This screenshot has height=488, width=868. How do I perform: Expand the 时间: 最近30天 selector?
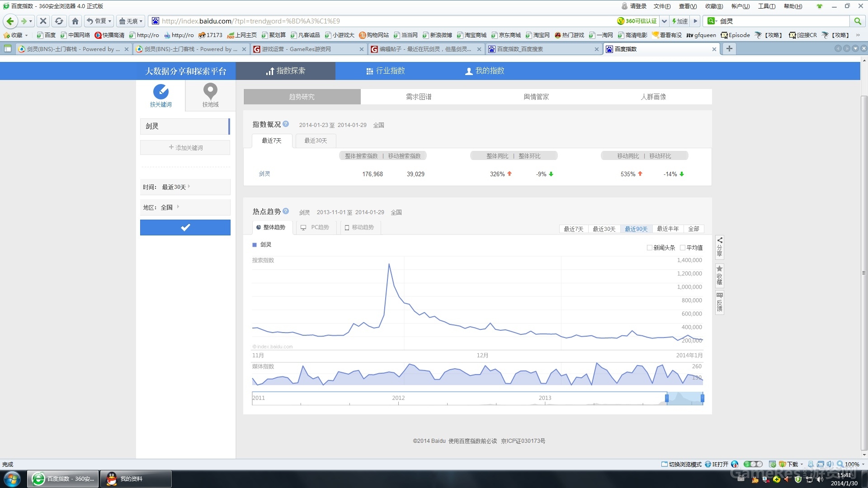185,187
